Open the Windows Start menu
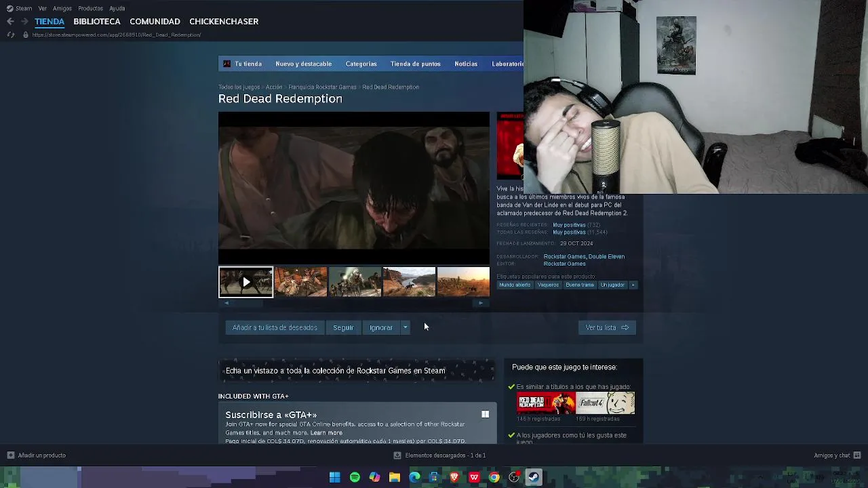Image resolution: width=868 pixels, height=488 pixels. (334, 477)
